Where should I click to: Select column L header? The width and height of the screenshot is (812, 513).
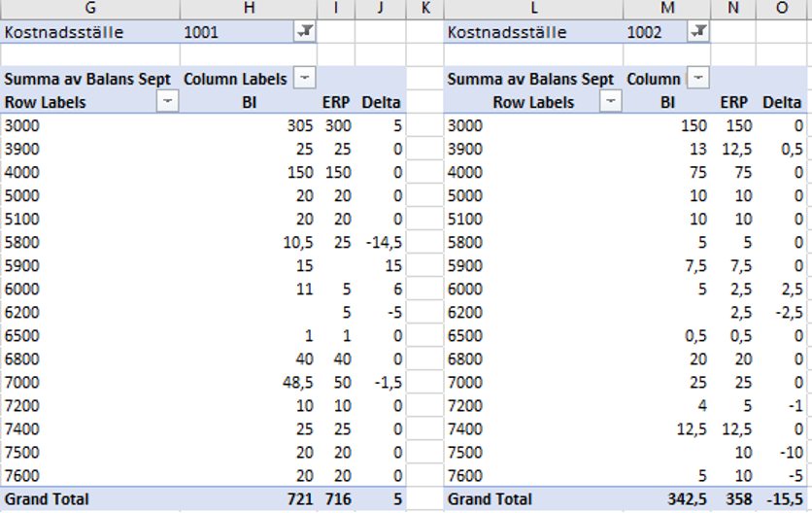pos(535,9)
